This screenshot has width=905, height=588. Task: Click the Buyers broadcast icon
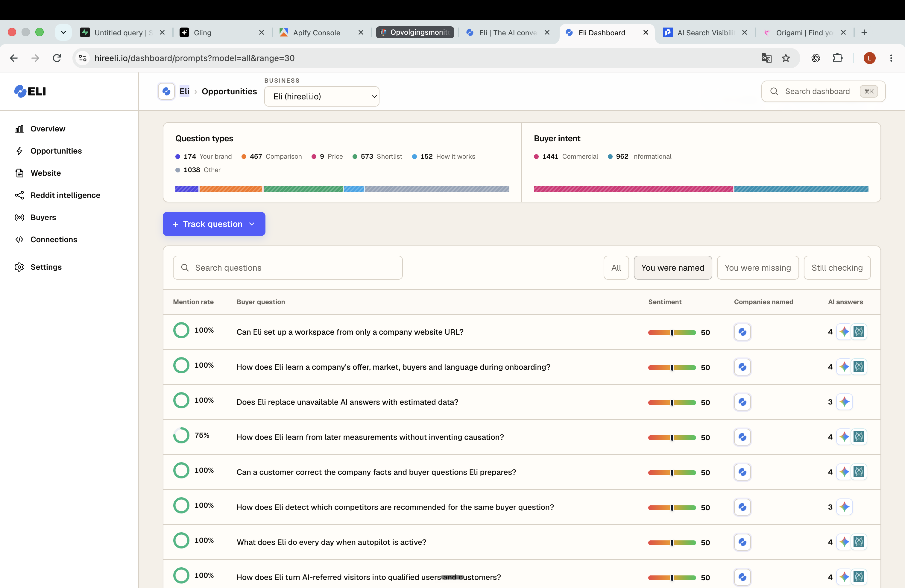click(x=19, y=217)
